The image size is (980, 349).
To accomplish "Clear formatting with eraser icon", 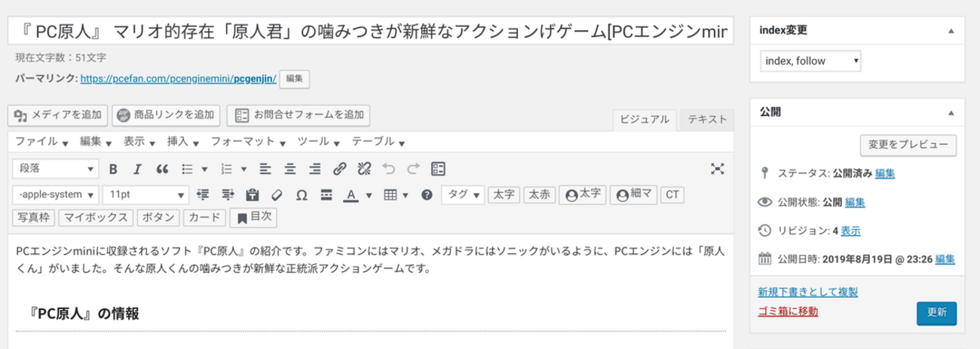I will click(276, 194).
